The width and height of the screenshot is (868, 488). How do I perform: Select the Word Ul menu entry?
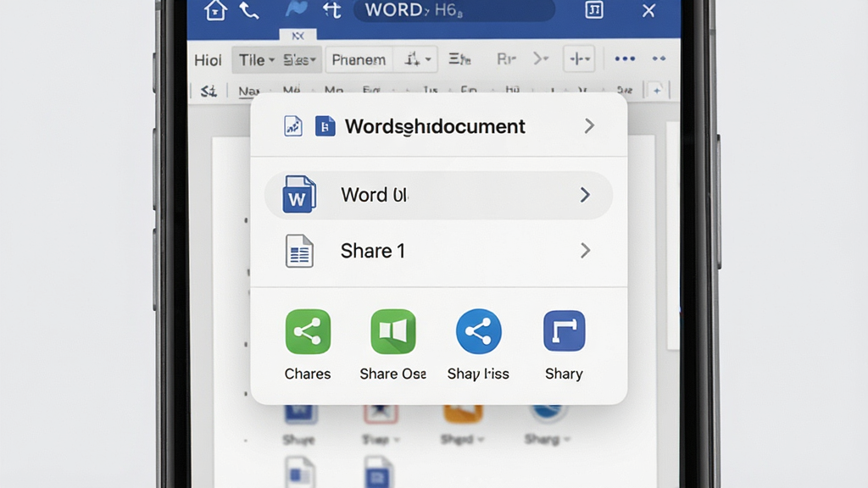tap(439, 195)
